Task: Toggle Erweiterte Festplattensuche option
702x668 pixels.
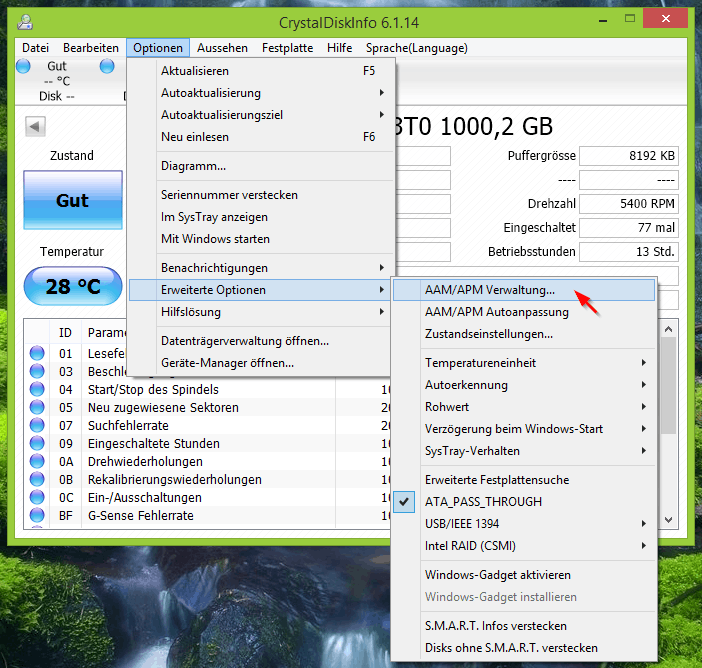Action: 524,480
